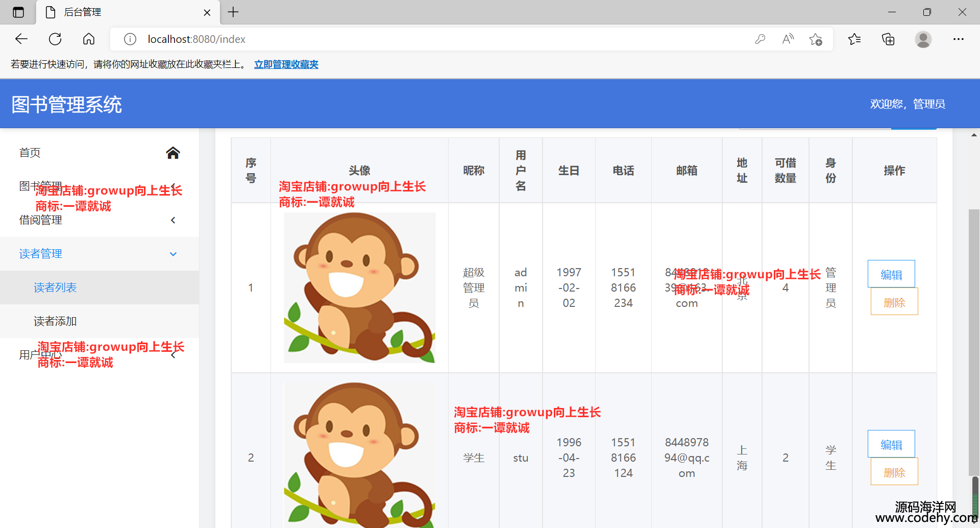Select birthday cell 1997-02-02
This screenshot has height=528, width=980.
click(x=569, y=287)
